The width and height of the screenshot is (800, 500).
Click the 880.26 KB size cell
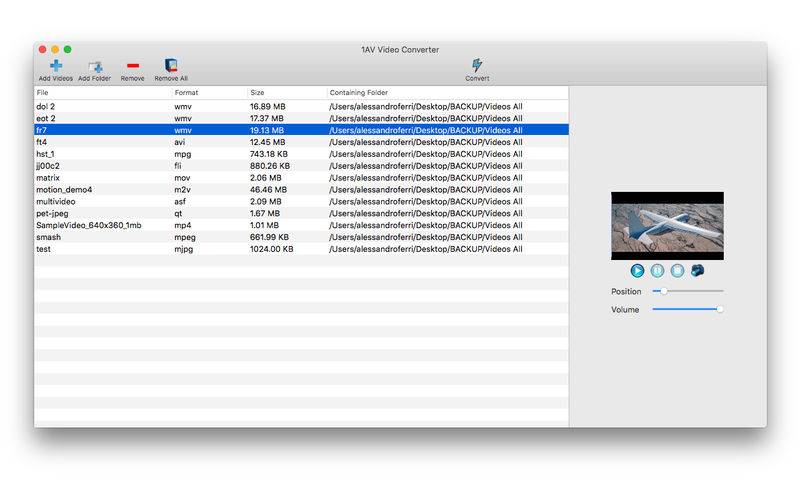(269, 166)
